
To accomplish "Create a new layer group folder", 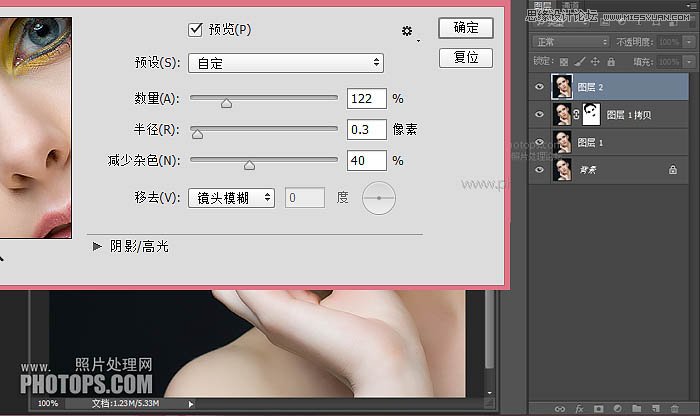I will [x=637, y=409].
